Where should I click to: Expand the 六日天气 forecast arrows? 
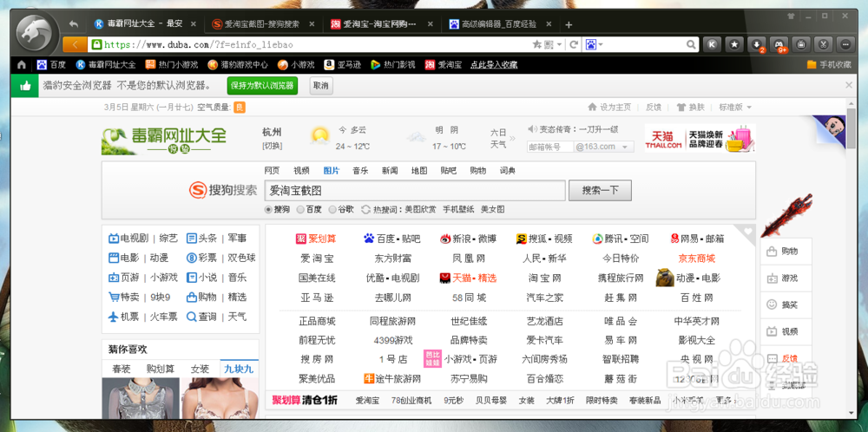tap(512, 138)
